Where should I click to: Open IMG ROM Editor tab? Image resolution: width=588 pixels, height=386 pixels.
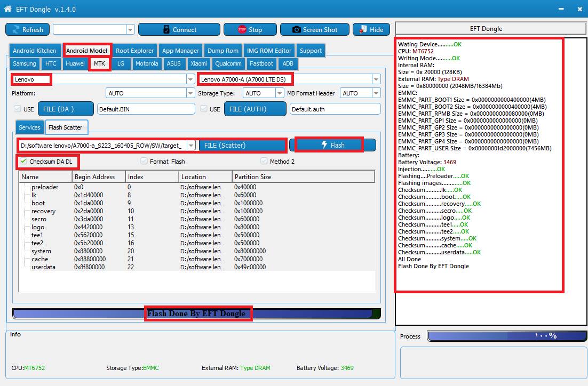(269, 51)
